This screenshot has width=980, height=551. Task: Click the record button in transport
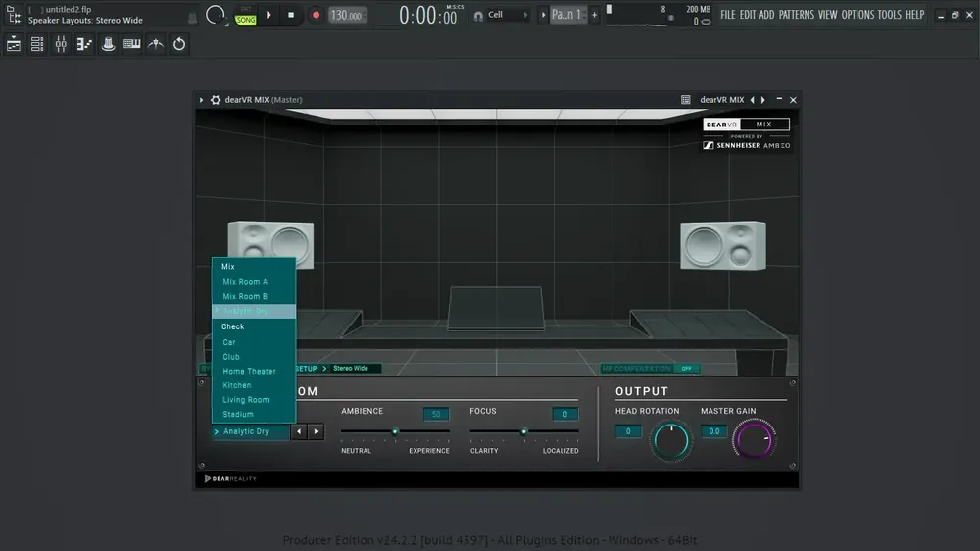click(x=316, y=15)
